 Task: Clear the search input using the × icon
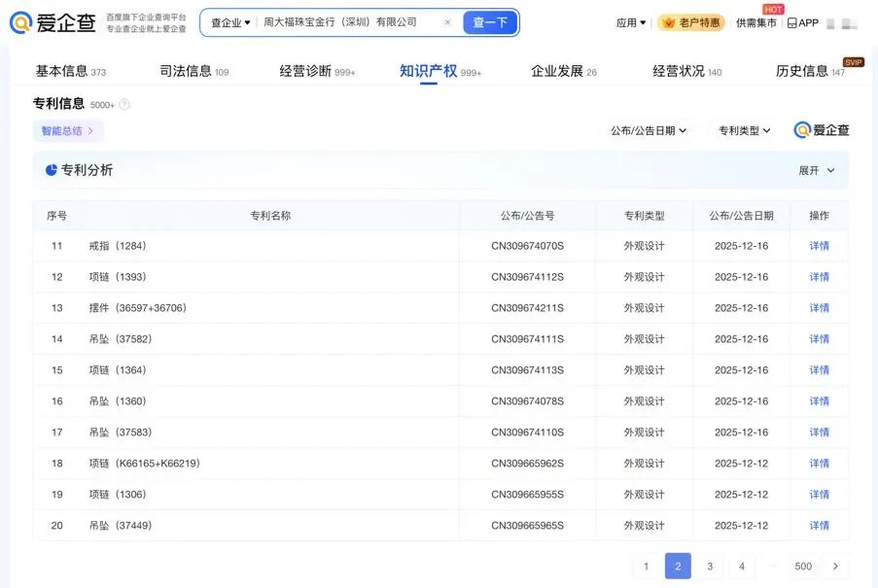pos(446,21)
